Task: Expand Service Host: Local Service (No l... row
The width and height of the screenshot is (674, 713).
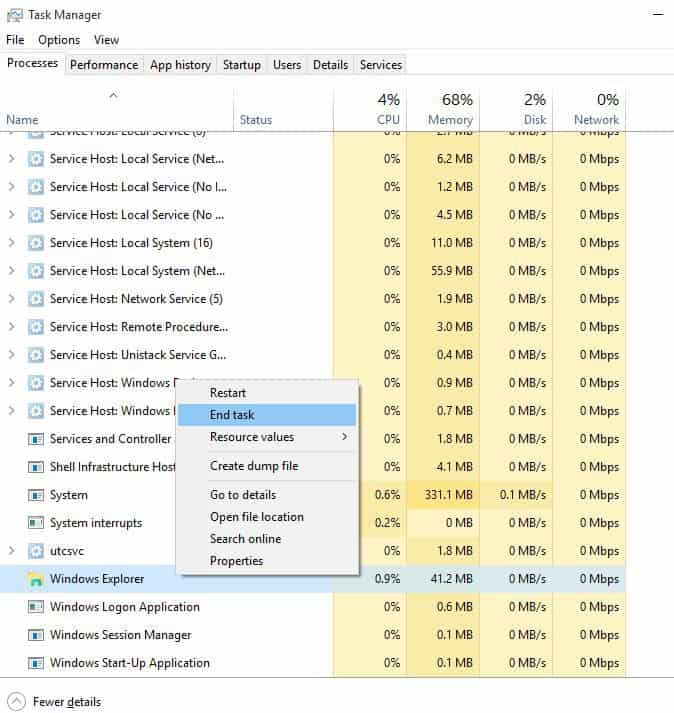Action: [x=11, y=187]
